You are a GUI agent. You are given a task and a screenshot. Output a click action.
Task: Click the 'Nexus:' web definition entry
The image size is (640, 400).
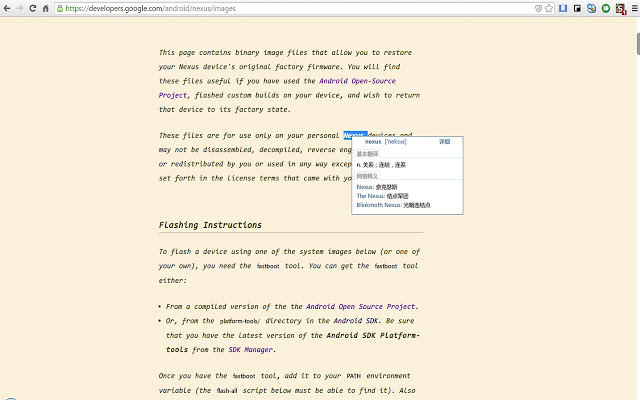377,187
